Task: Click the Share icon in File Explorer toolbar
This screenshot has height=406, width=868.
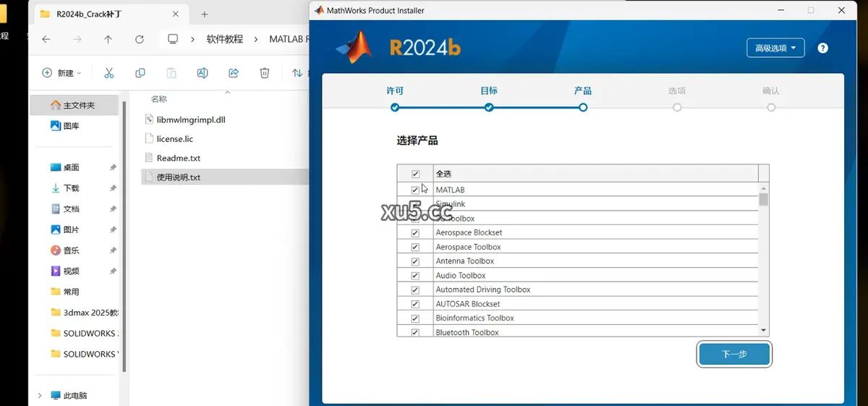Action: (234, 72)
